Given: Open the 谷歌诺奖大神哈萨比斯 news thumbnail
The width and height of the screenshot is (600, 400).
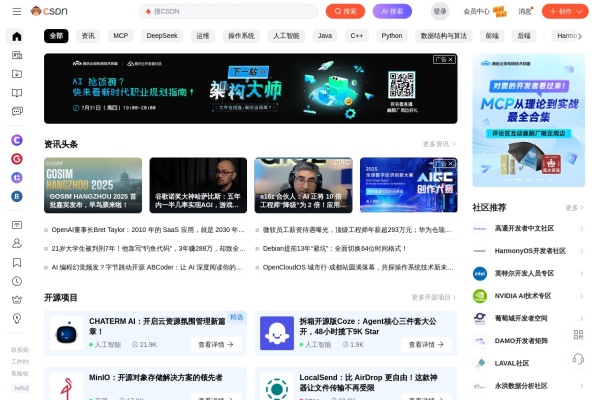Looking at the screenshot, I should pos(198,185).
